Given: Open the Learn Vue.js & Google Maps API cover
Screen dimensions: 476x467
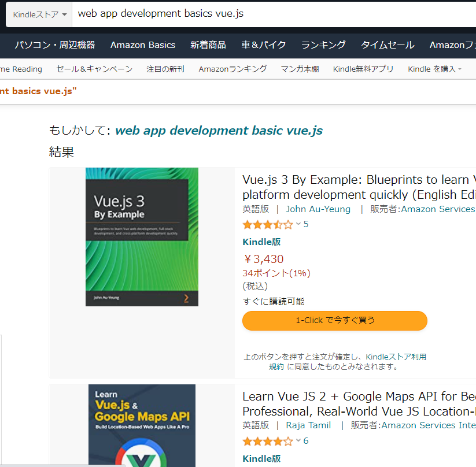Looking at the screenshot, I should [x=142, y=426].
